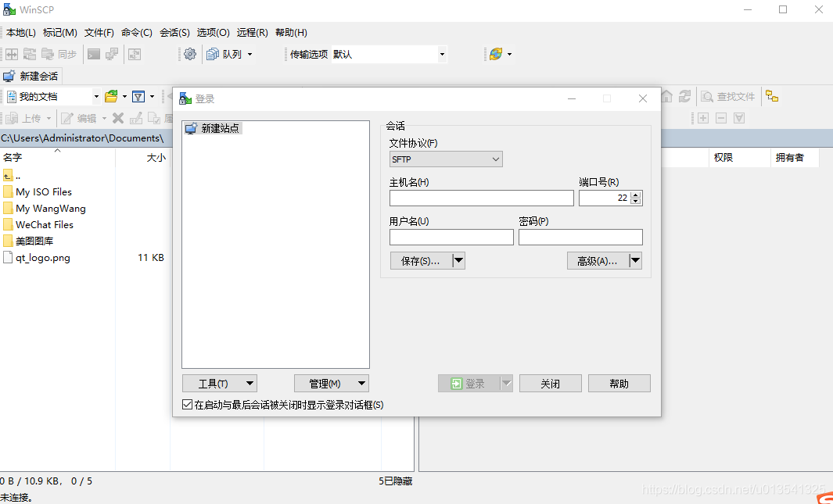Click the filter funnel icon
833x504 pixels.
click(x=138, y=97)
